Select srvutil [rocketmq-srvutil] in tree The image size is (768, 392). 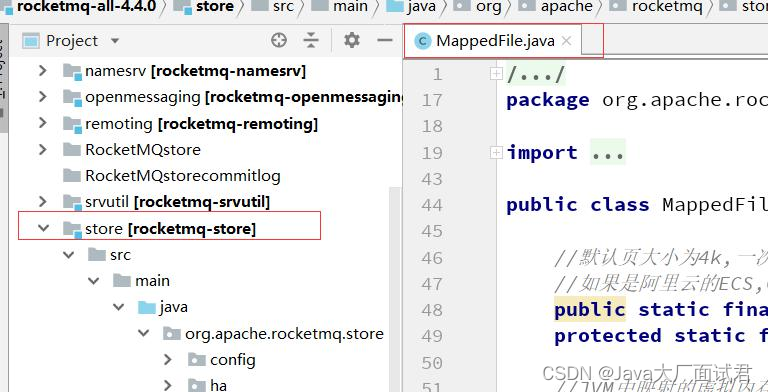click(x=177, y=201)
